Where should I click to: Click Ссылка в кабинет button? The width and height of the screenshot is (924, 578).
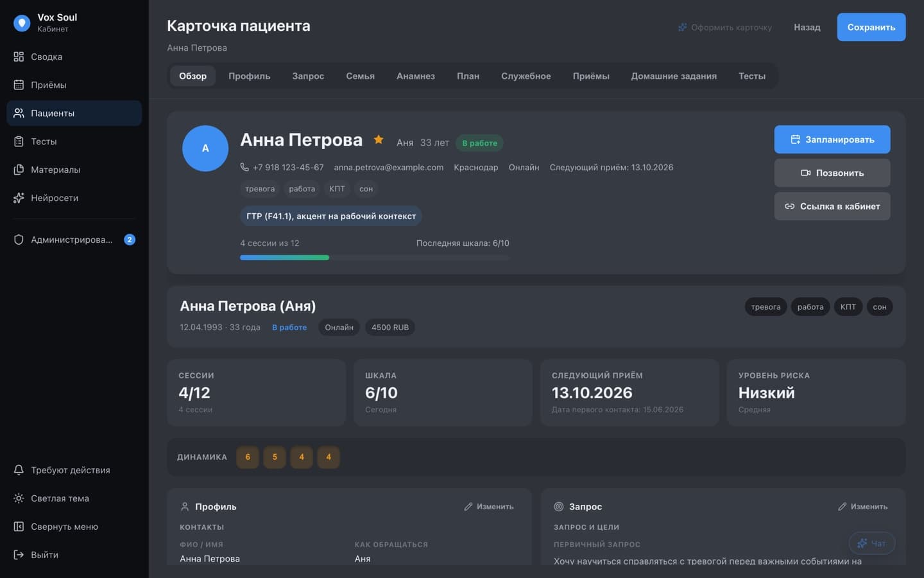[832, 206]
